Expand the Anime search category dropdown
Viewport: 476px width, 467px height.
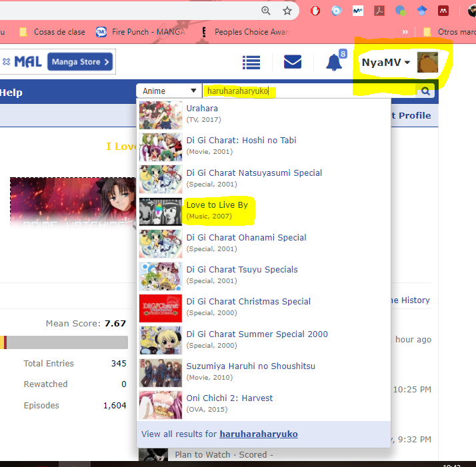point(169,91)
